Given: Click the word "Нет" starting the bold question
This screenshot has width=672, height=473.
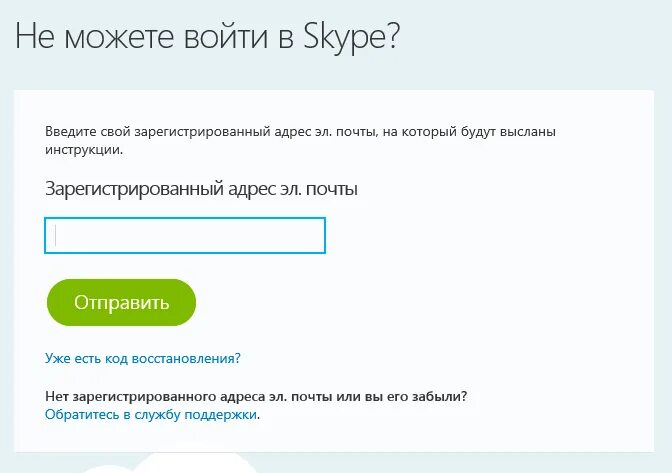Looking at the screenshot, I should tap(57, 396).
